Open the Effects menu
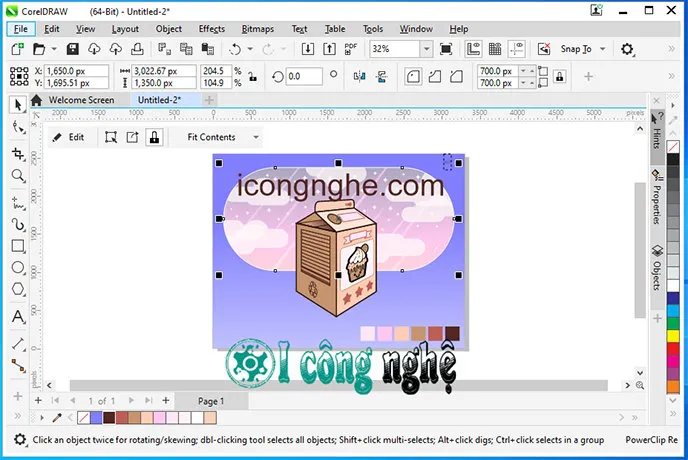Viewport: 688px width, 460px height. (x=211, y=29)
